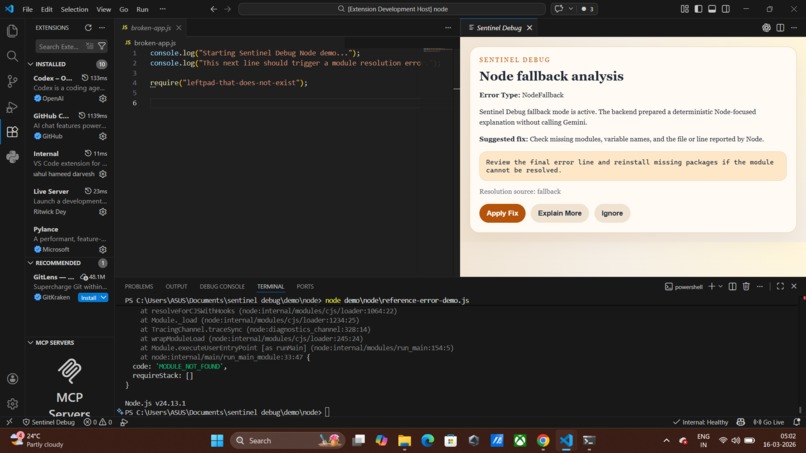Screen dimensions: 806x453
Task: Open settings gear for Pylance extension
Action: [103, 249]
